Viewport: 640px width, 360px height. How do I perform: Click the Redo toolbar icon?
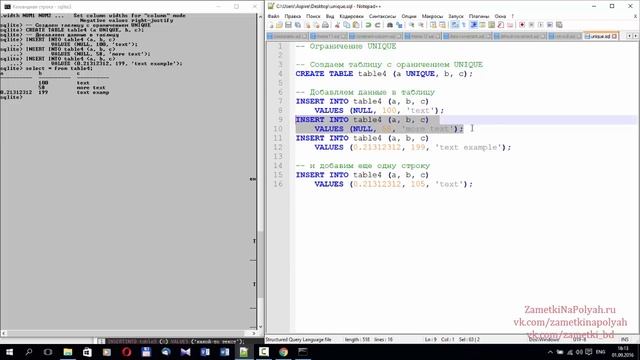377,25
